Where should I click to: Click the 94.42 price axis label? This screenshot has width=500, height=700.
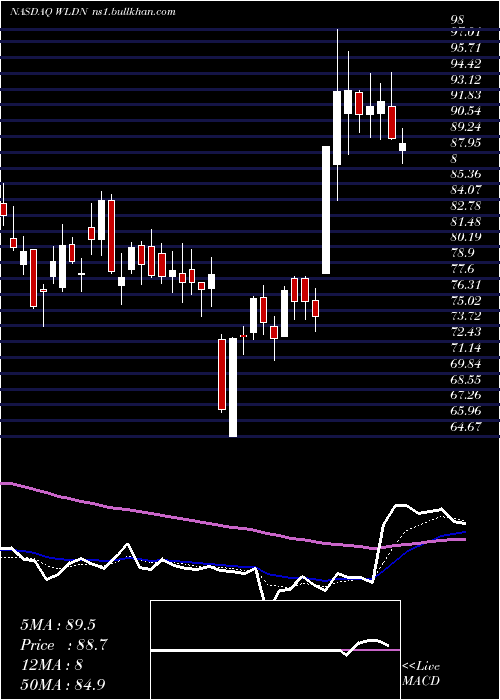[x=466, y=63]
